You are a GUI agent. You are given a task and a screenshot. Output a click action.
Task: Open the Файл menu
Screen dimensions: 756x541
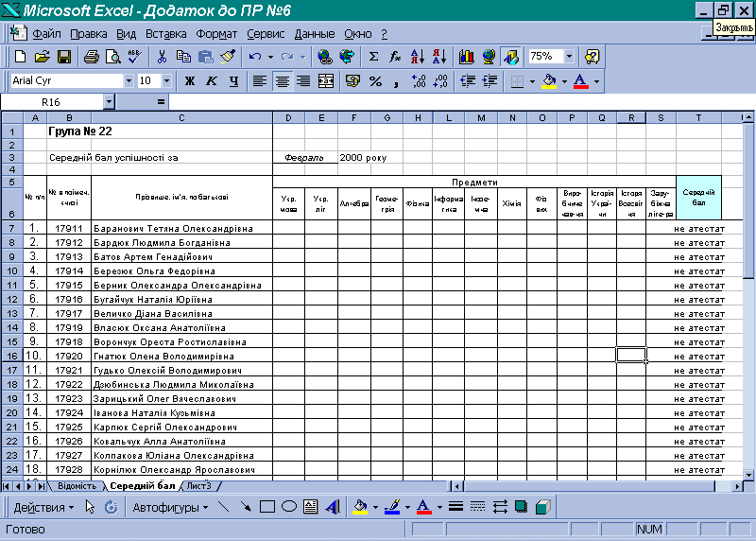pos(46,34)
